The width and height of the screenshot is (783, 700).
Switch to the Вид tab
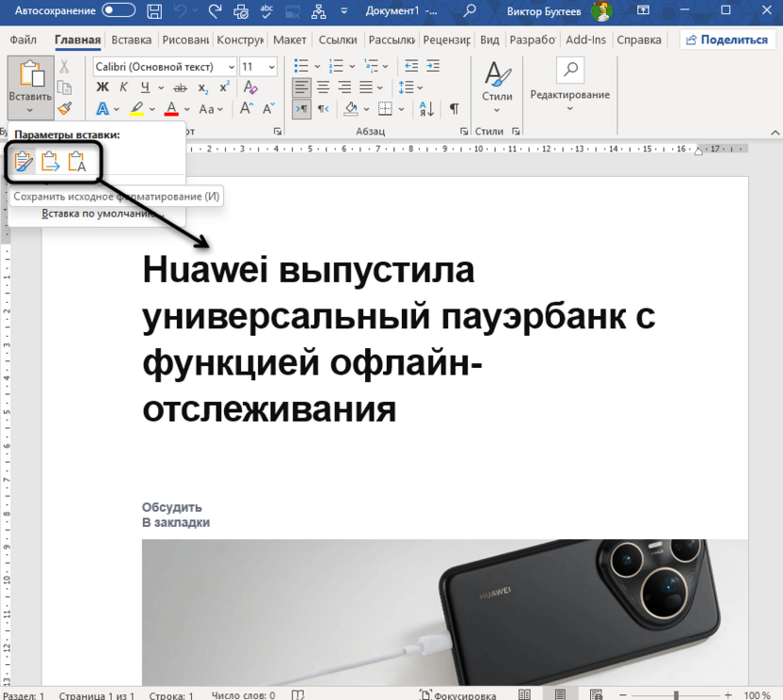point(489,40)
